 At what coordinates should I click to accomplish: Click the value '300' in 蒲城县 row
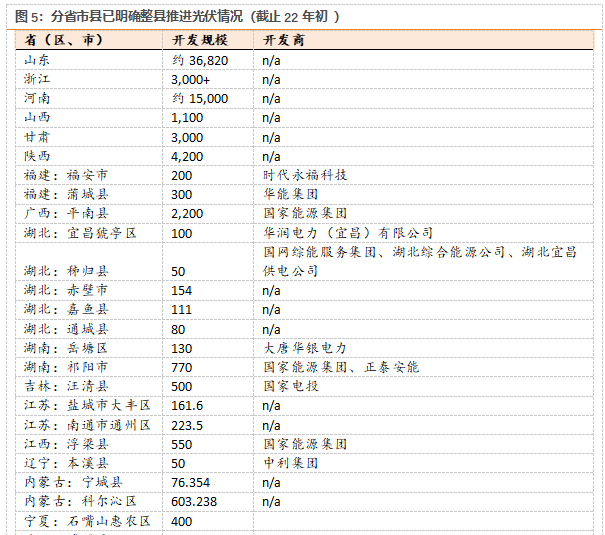click(x=182, y=195)
